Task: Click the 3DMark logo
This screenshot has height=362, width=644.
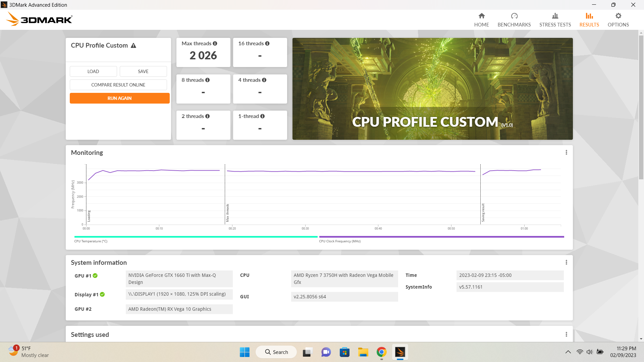Action: (39, 19)
